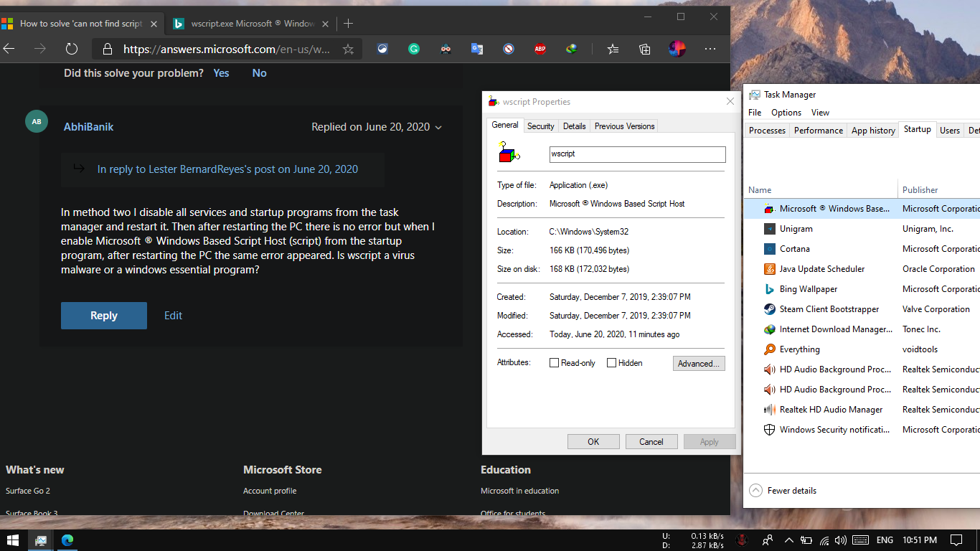
Task: Select Bing Wallpaper startup entry
Action: (x=862, y=289)
